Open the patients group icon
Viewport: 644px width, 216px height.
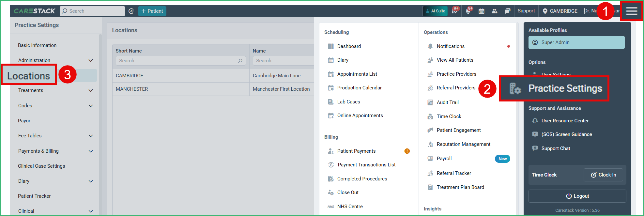pyautogui.click(x=495, y=11)
